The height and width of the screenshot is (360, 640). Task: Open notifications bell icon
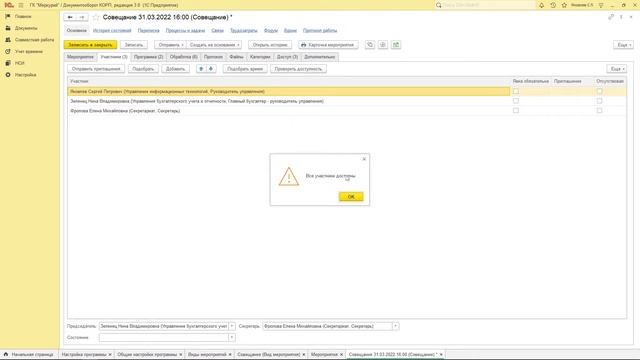pyautogui.click(x=541, y=5)
